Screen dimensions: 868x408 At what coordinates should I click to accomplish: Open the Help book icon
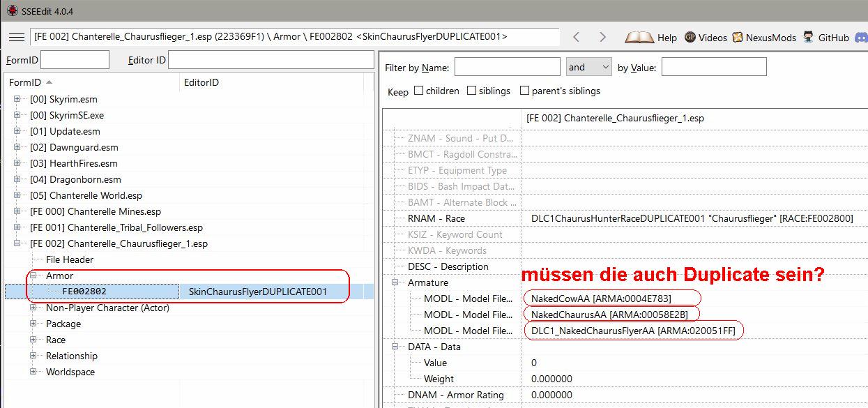click(639, 38)
